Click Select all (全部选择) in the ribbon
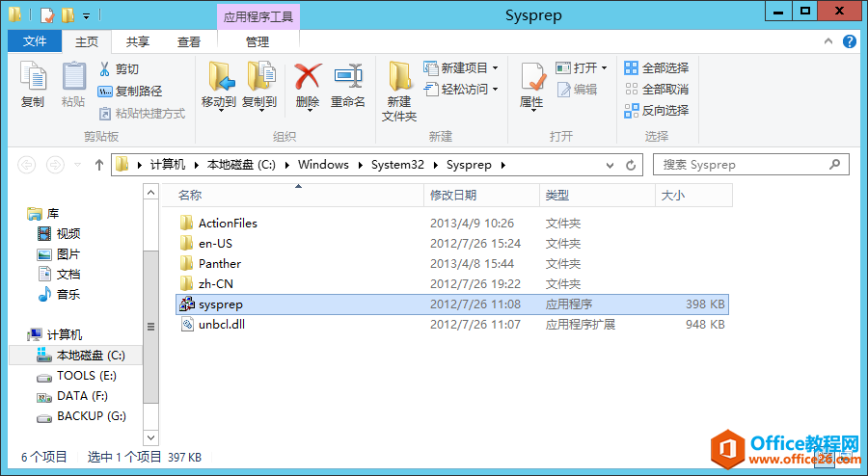The image size is (868, 476). tap(657, 68)
